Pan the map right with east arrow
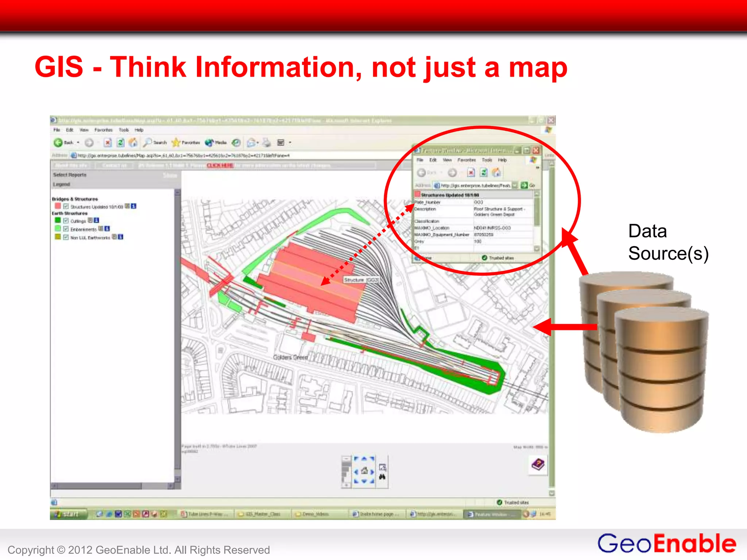This screenshot has height=560, width=747. pyautogui.click(x=372, y=471)
